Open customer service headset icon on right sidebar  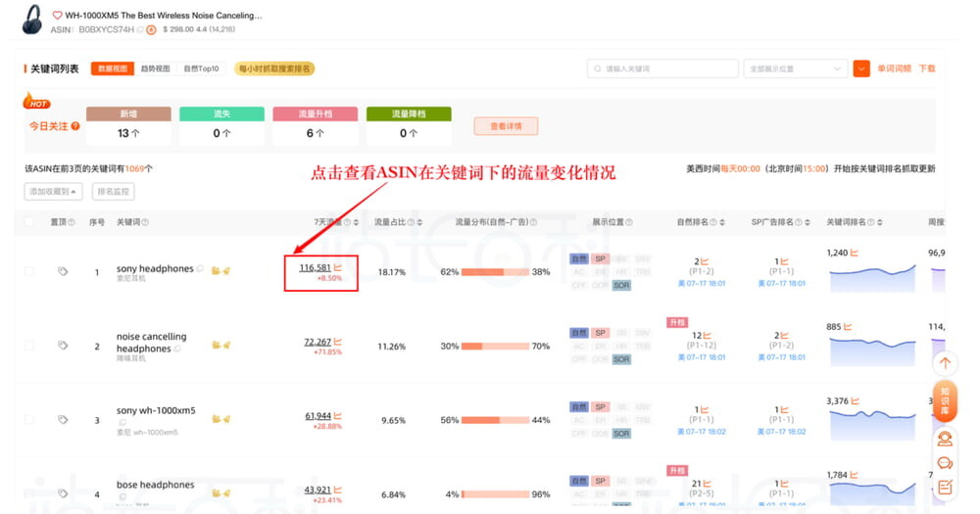pos(945,439)
